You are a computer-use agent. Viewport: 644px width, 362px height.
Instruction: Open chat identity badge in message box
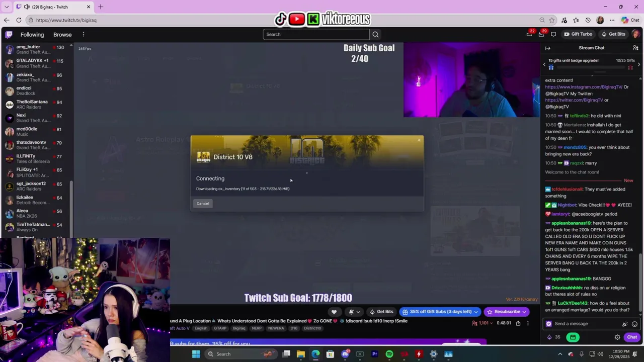549,324
